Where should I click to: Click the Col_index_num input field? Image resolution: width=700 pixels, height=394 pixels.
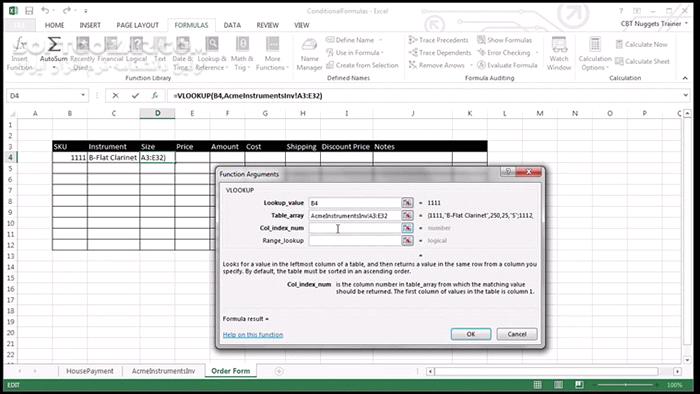(x=354, y=228)
